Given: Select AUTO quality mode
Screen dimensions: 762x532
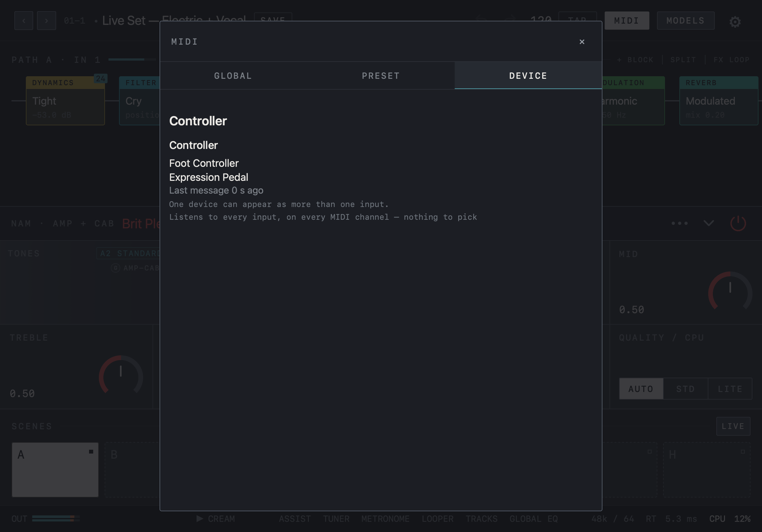Looking at the screenshot, I should (641, 389).
